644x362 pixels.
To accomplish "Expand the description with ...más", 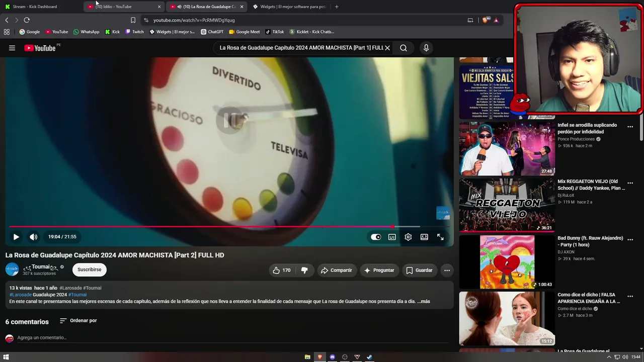I will 424,301.
